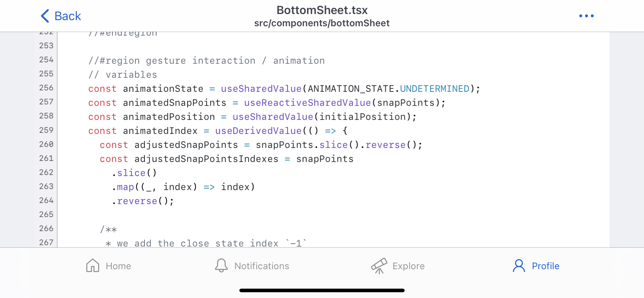Viewport: 644px width, 298px height.
Task: Tap the BottomSheet.tsx file title
Action: pyautogui.click(x=322, y=10)
